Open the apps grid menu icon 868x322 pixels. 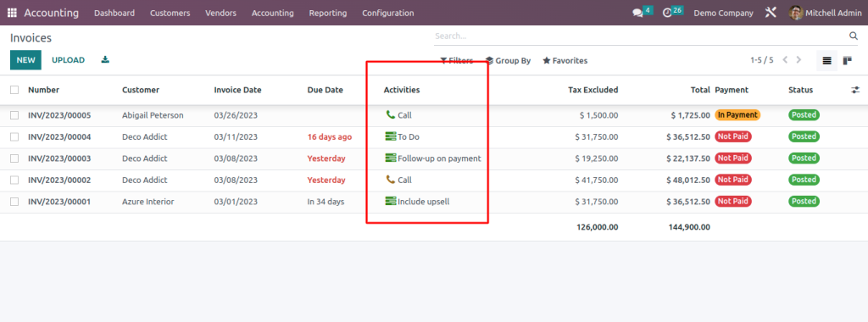(x=12, y=13)
